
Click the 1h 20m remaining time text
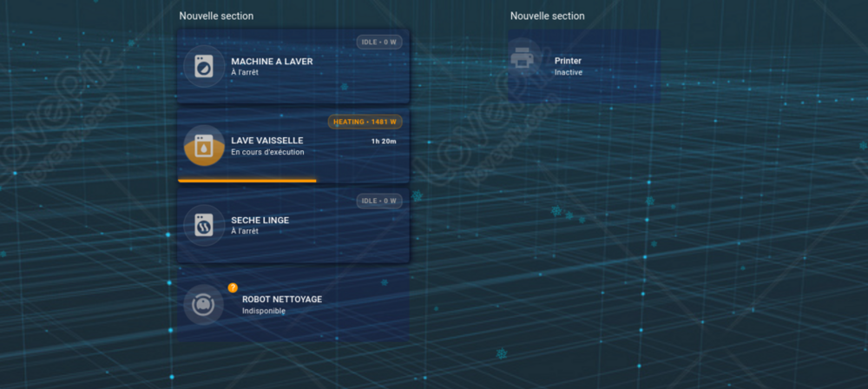click(384, 142)
